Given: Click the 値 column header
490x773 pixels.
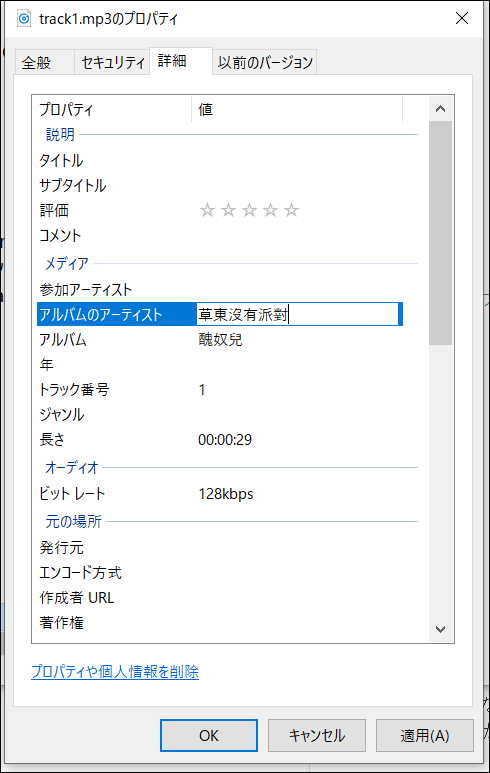Looking at the screenshot, I should [x=297, y=109].
